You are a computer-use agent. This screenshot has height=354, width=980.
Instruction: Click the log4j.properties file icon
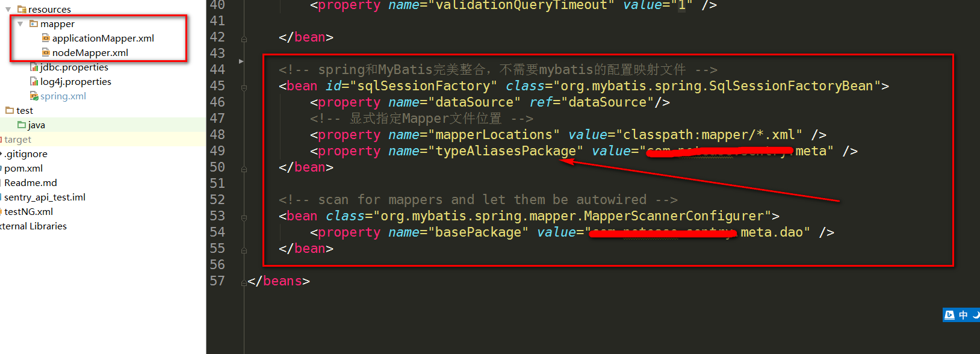click(34, 81)
